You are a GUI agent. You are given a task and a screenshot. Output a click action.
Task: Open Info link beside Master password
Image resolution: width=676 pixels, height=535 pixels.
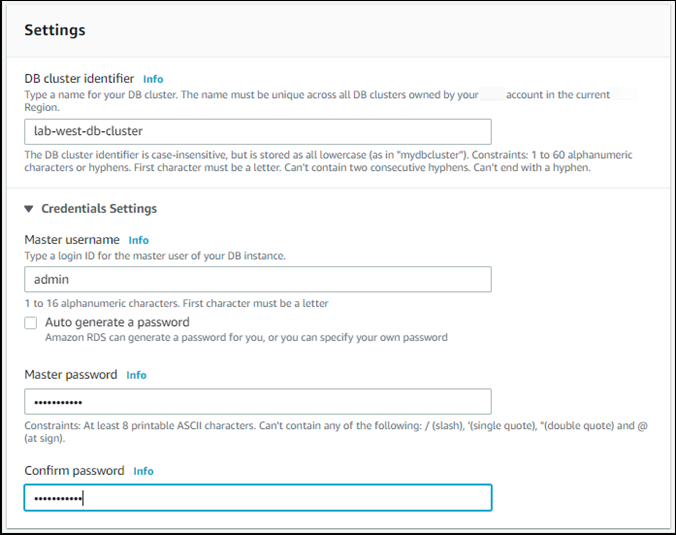click(136, 375)
